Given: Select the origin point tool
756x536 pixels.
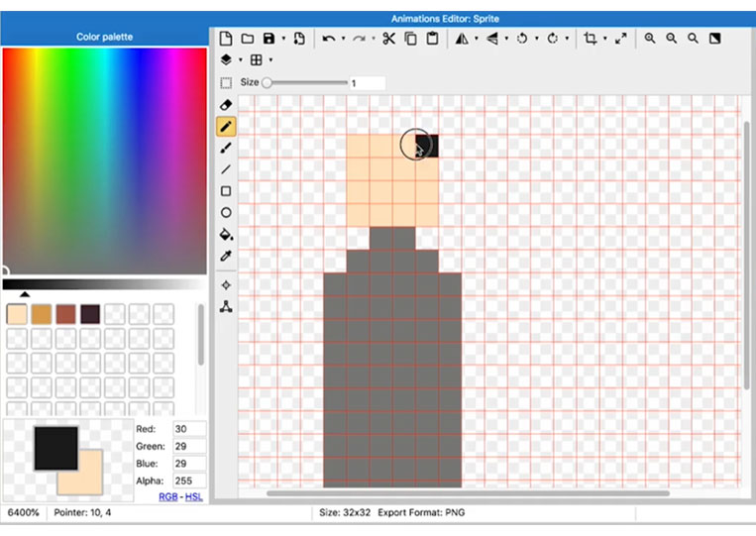Looking at the screenshot, I should click(226, 285).
